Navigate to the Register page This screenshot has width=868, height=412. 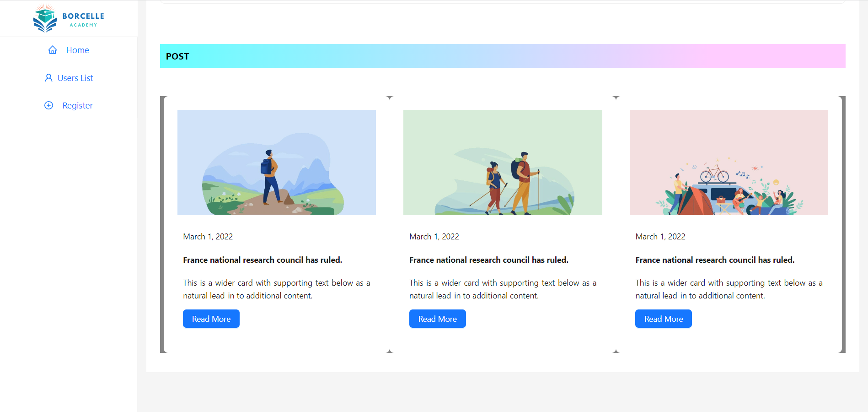tap(78, 105)
